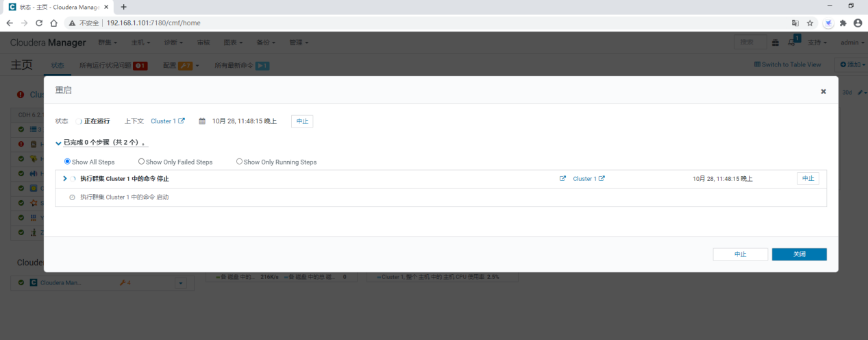Switch to the 状态 tab on the home page

[58, 66]
